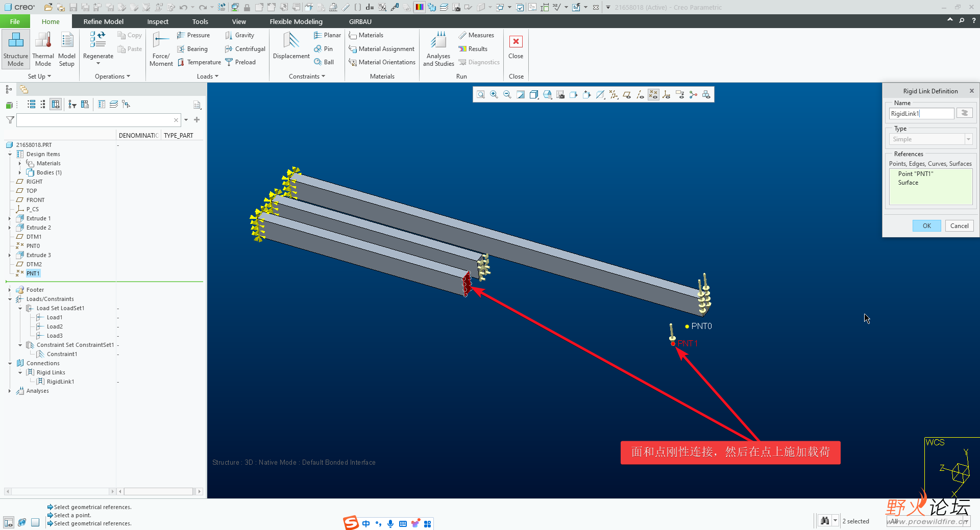Viewport: 980px width, 530px height.
Task: Open the Flexible Modeling tab
Action: (x=296, y=21)
